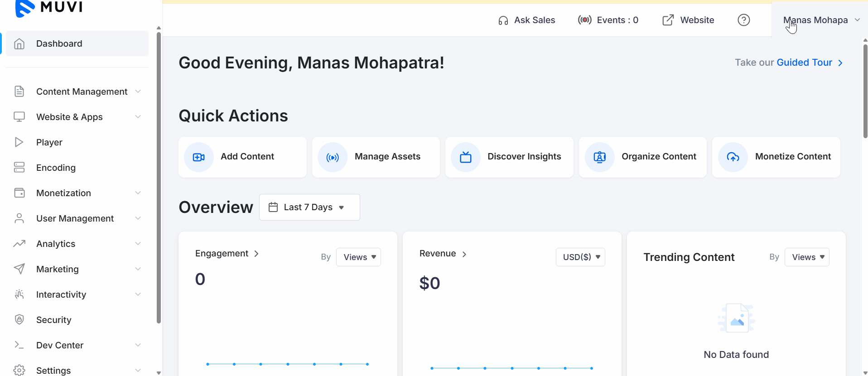
Task: Click the sidebar scroll-down arrow
Action: click(x=159, y=373)
